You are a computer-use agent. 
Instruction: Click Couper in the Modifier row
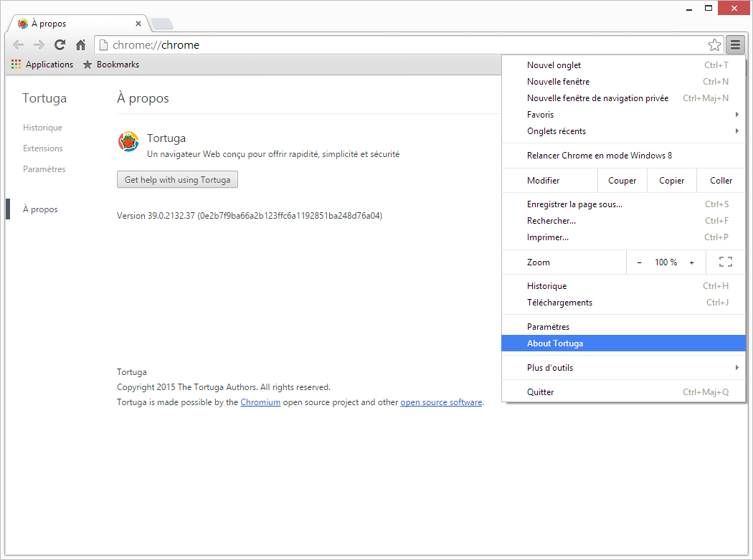point(622,181)
